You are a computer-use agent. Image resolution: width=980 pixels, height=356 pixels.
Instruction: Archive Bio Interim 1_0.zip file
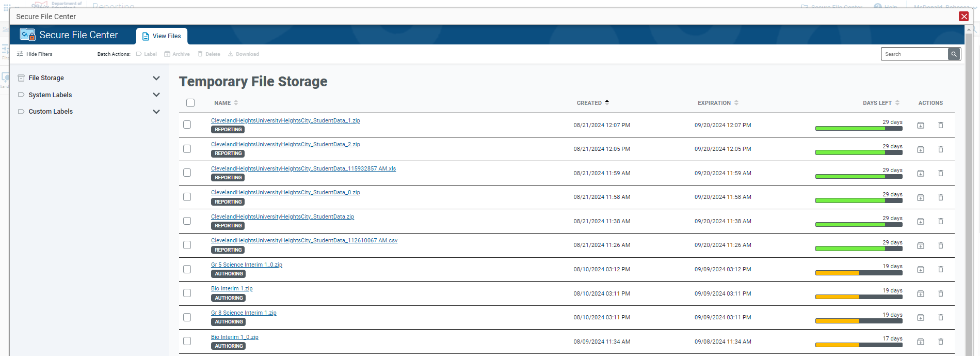[921, 342]
